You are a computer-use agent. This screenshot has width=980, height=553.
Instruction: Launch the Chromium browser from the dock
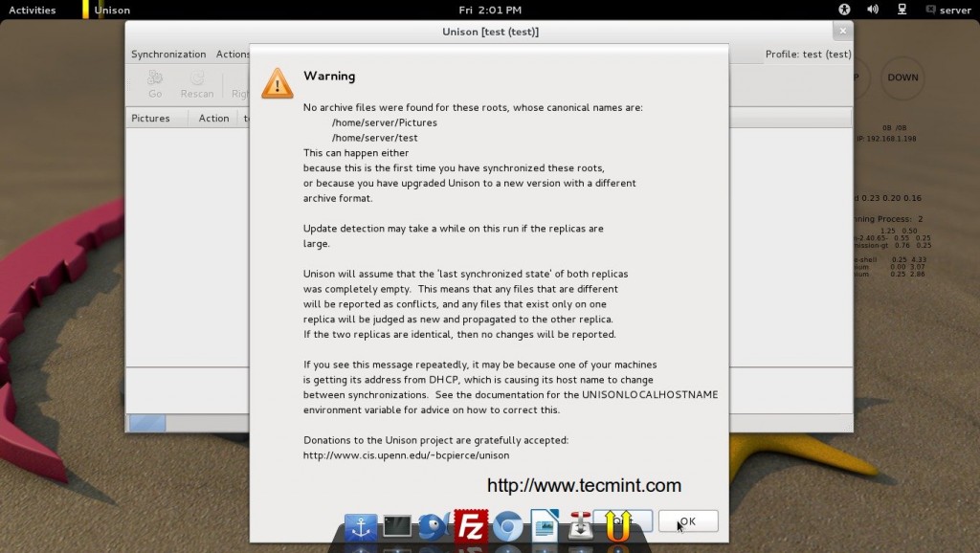tap(507, 526)
